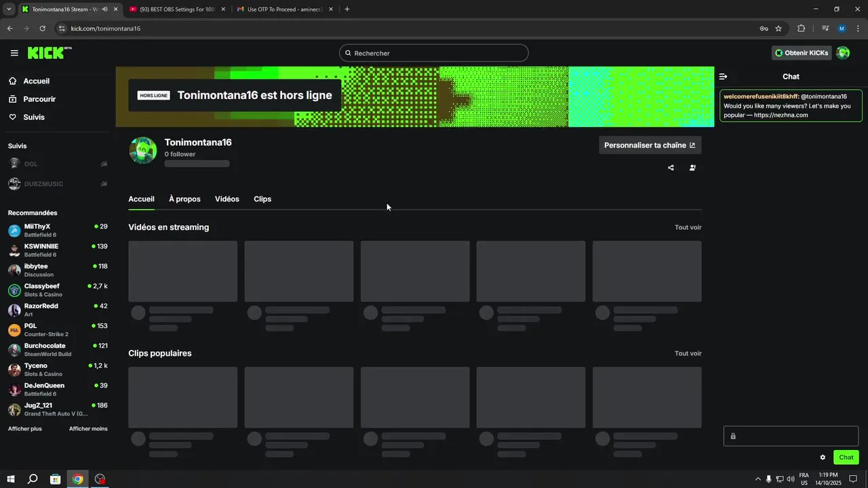This screenshot has height=488, width=868.
Task: Click the green Chat send button
Action: pos(846,457)
